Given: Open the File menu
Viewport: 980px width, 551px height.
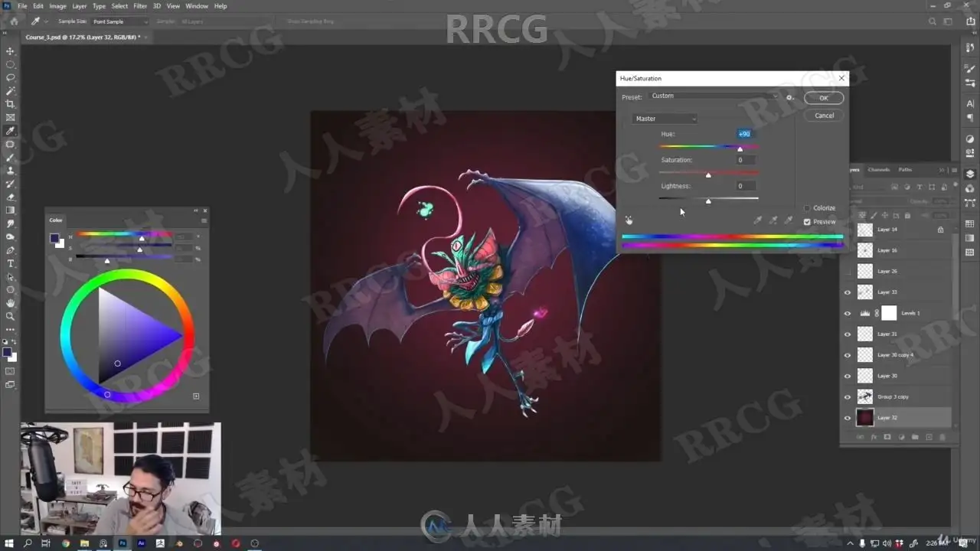Looking at the screenshot, I should [x=22, y=6].
